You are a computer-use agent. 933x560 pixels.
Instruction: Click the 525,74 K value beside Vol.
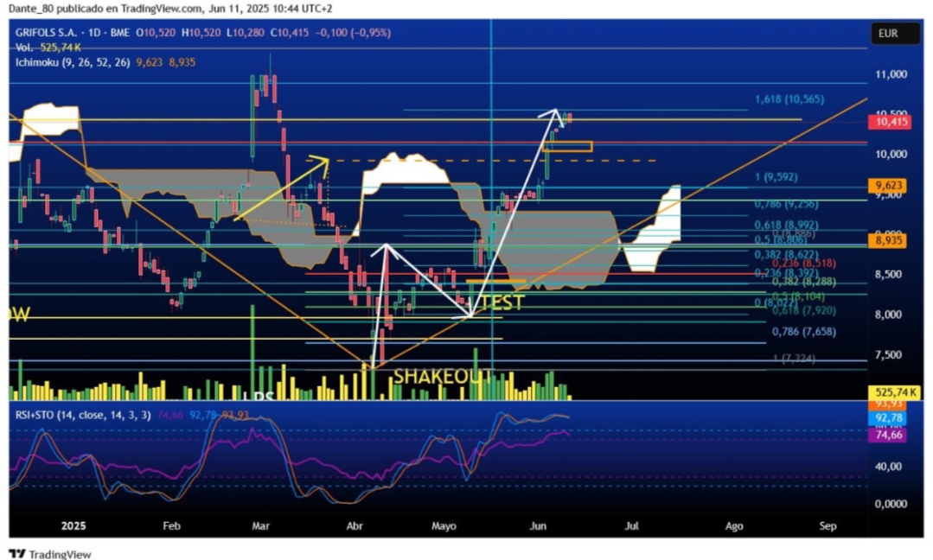click(61, 48)
